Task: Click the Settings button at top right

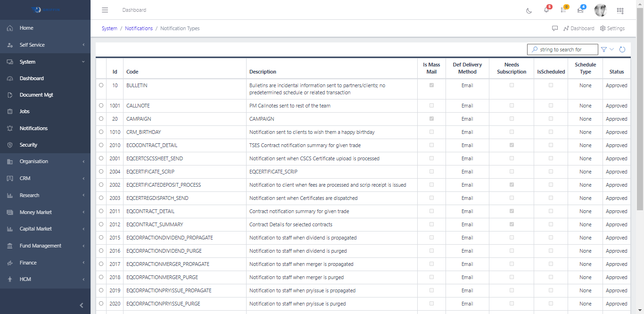Action: [x=612, y=28]
